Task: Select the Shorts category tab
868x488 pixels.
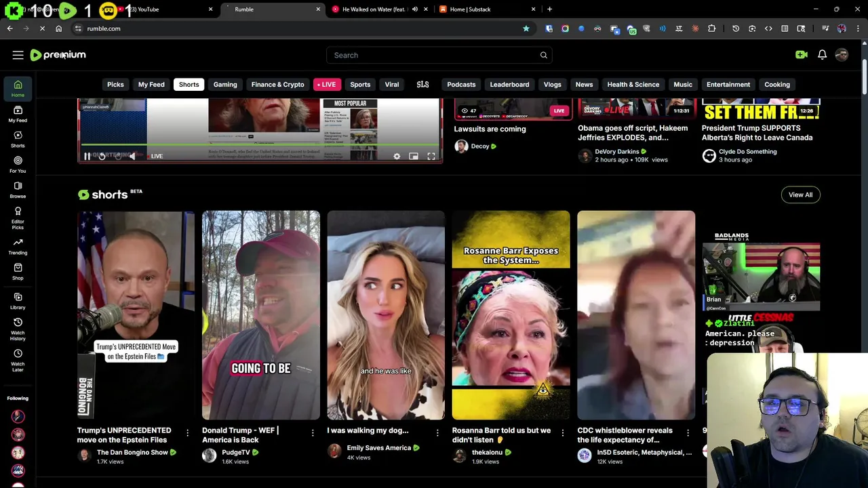Action: coord(189,85)
